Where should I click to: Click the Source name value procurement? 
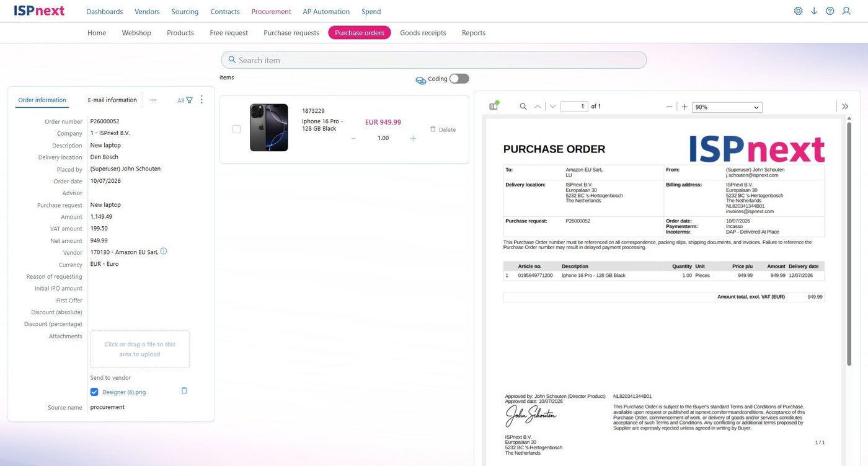[x=107, y=407]
